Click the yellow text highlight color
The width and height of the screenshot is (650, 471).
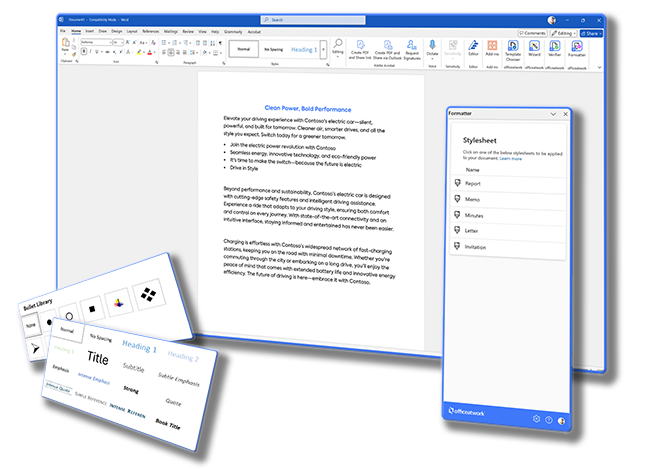pos(139,52)
